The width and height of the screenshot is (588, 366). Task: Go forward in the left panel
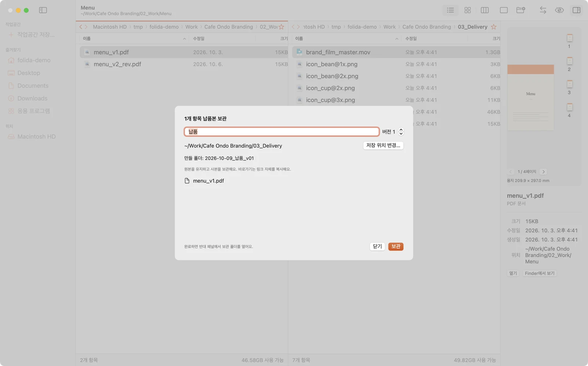click(86, 27)
